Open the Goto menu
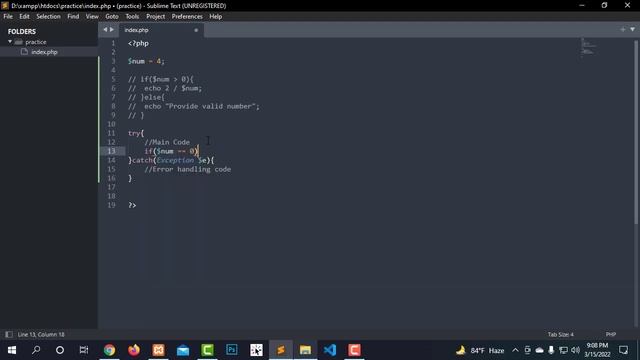The width and height of the screenshot is (640, 360). [111, 16]
